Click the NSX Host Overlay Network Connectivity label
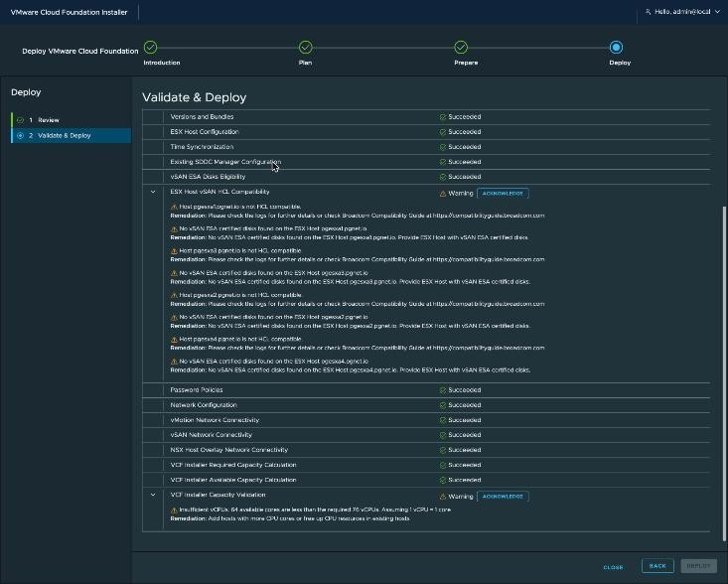The width and height of the screenshot is (728, 584). point(228,449)
